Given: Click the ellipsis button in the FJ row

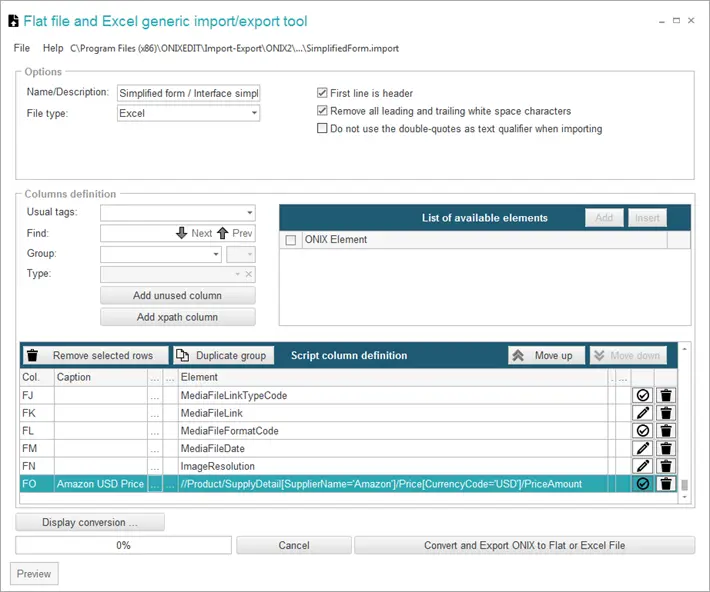Looking at the screenshot, I should 155,395.
